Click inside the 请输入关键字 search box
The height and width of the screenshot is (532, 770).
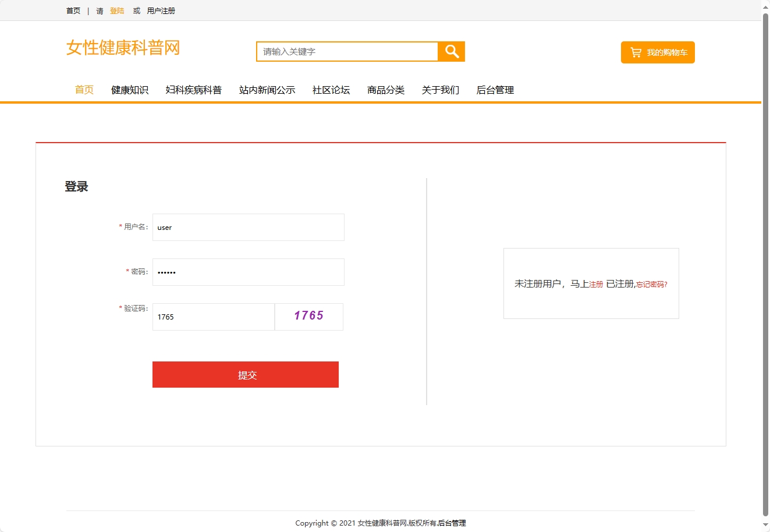point(346,51)
